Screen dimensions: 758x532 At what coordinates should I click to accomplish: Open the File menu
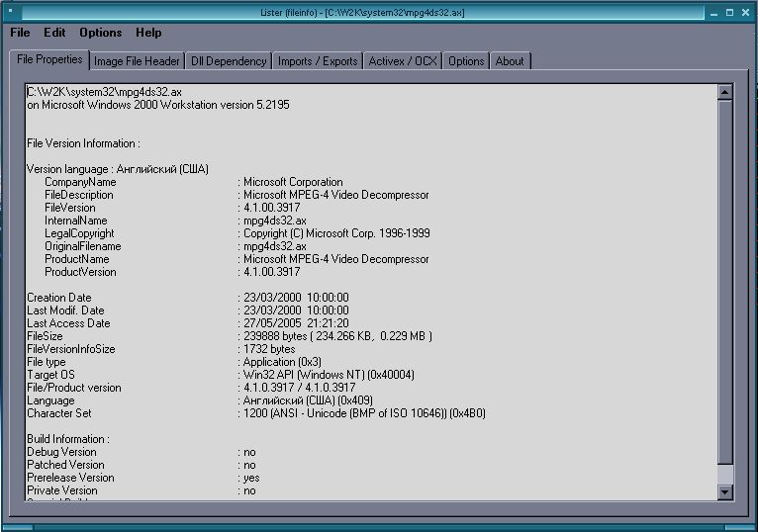point(20,33)
